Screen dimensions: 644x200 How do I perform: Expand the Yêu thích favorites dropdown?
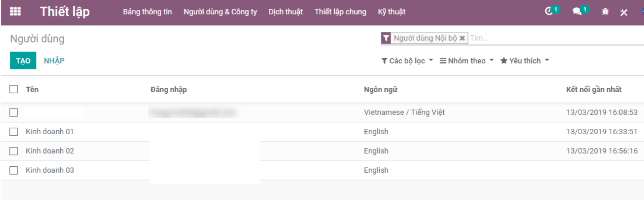[525, 61]
